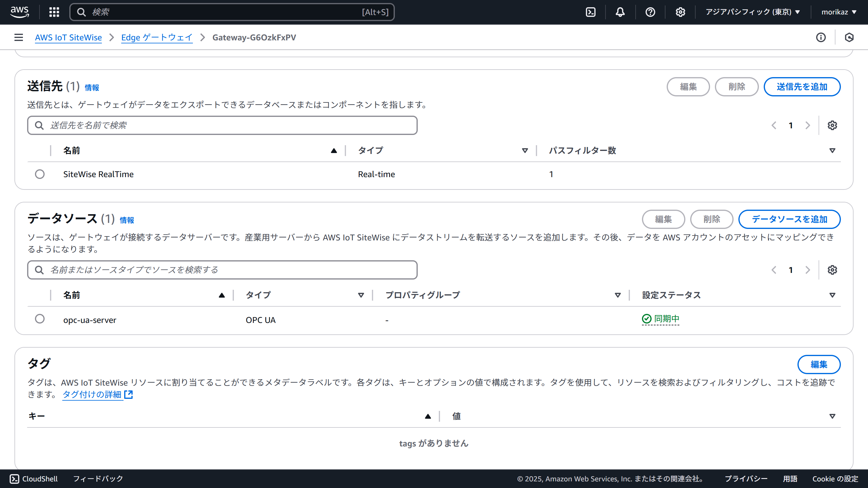The width and height of the screenshot is (868, 488).
Task: Go to Edge ゲートウェイ breadcrumb
Action: pos(157,37)
